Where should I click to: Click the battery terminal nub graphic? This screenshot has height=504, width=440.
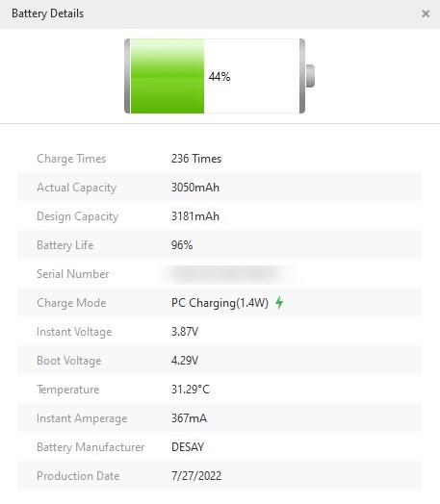click(310, 76)
